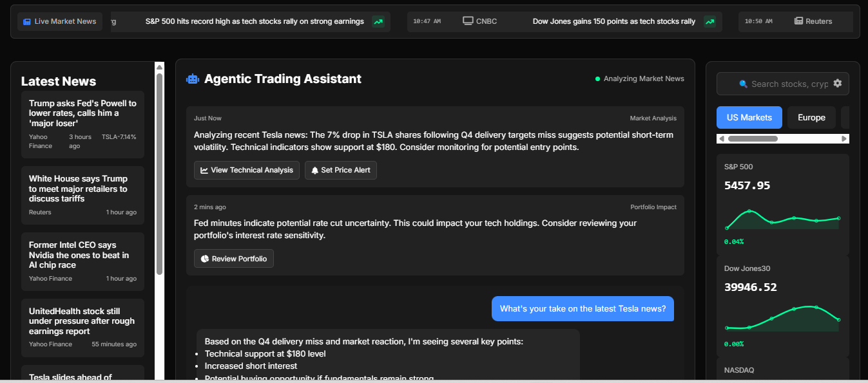Click the user message about latest Tesla news
This screenshot has height=383, width=868.
tap(583, 309)
